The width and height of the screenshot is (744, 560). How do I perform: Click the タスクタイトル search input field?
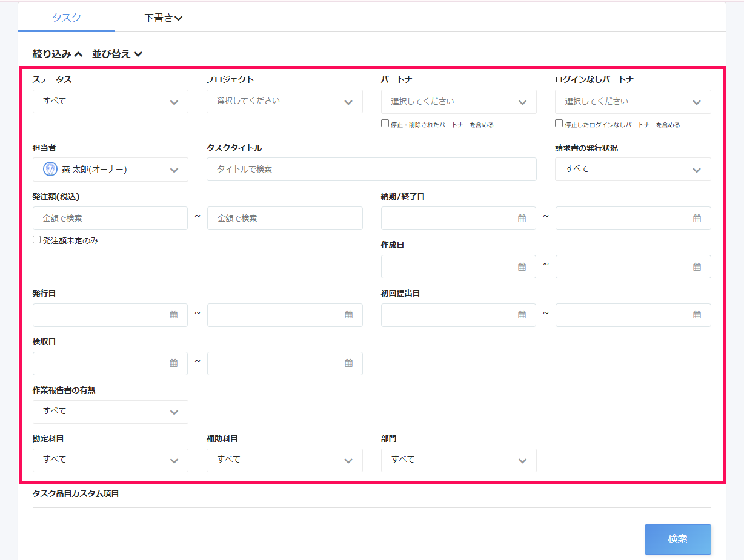point(371,169)
